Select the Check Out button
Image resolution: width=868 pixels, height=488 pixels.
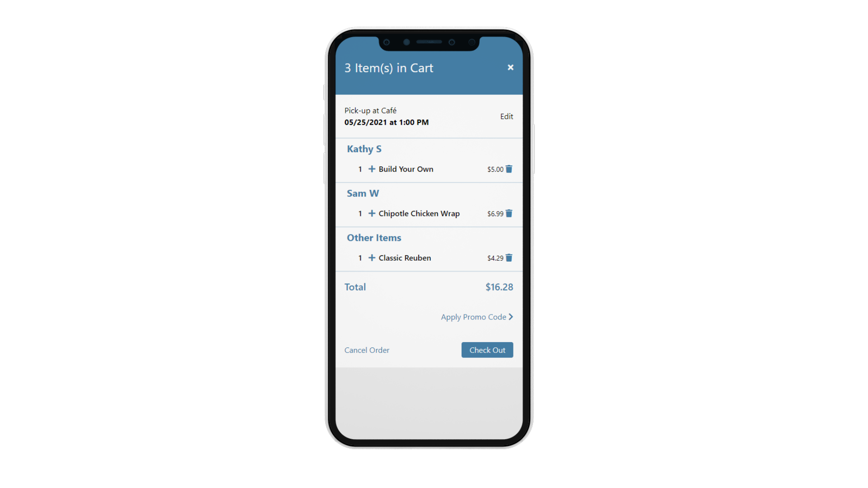(488, 350)
